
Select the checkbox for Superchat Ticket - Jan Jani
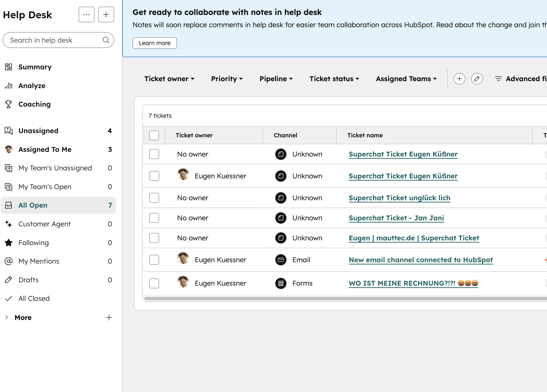pos(154,218)
